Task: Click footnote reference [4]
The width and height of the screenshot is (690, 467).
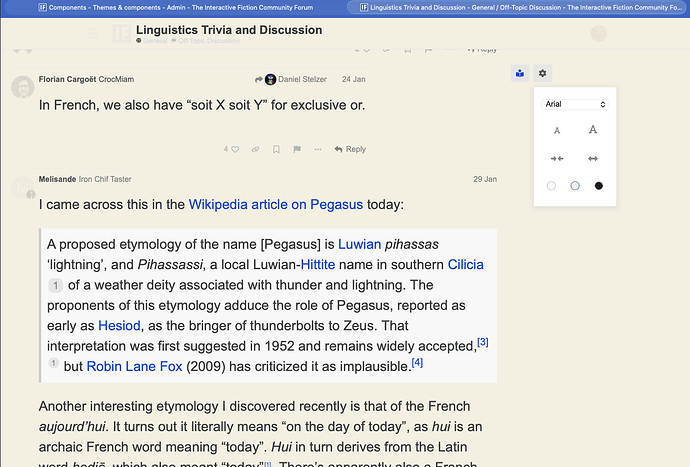Action: 417,362
